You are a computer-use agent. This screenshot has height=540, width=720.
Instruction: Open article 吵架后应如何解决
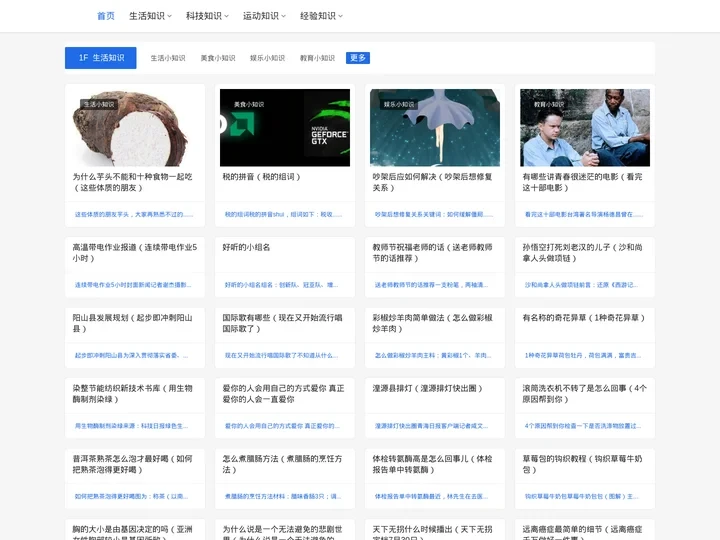432,182
